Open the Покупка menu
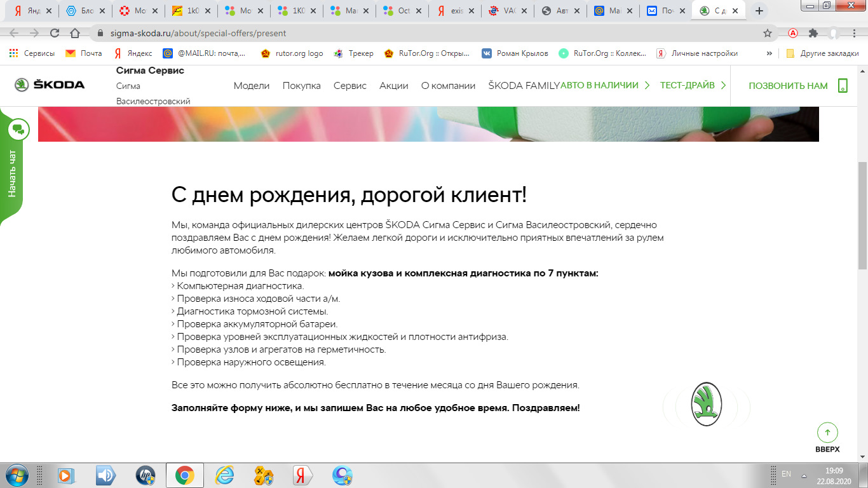The image size is (868, 488). tap(301, 86)
